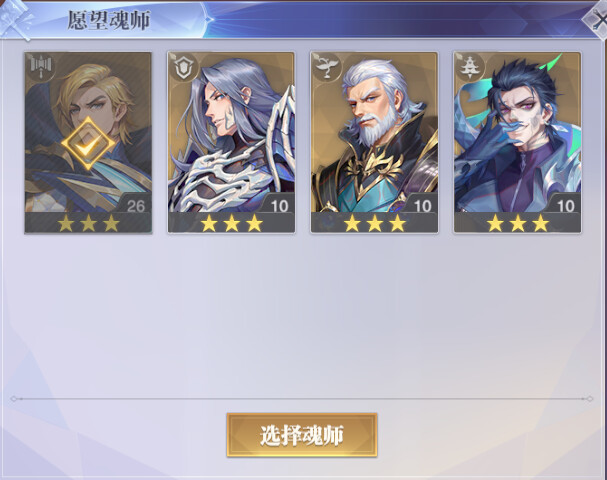Click the hammer emblem beside the 愿望魂师 title
This screenshot has width=607, height=480.
click(16, 20)
